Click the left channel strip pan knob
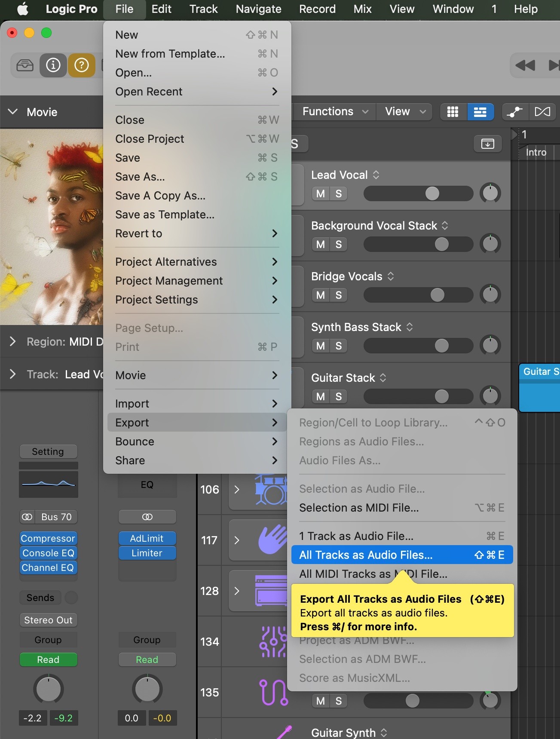This screenshot has height=739, width=560. click(49, 689)
